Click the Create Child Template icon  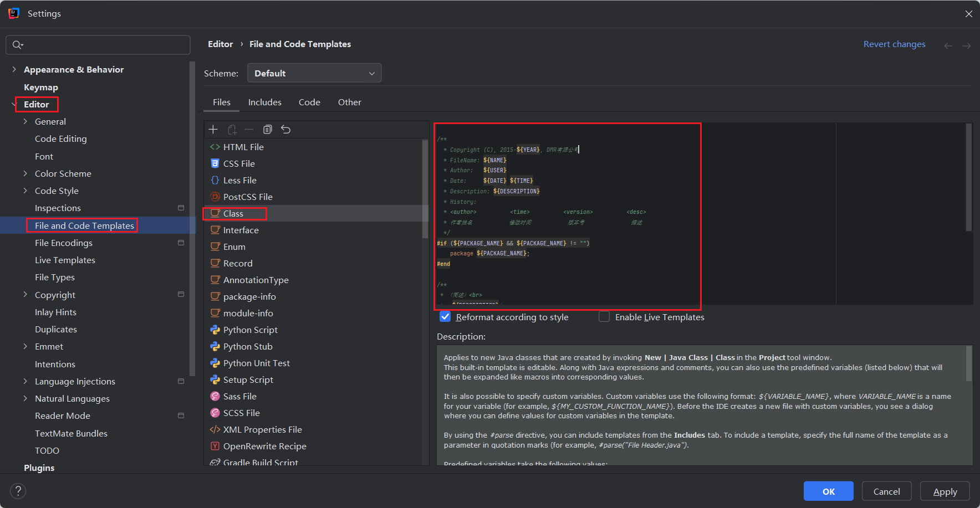click(x=232, y=129)
